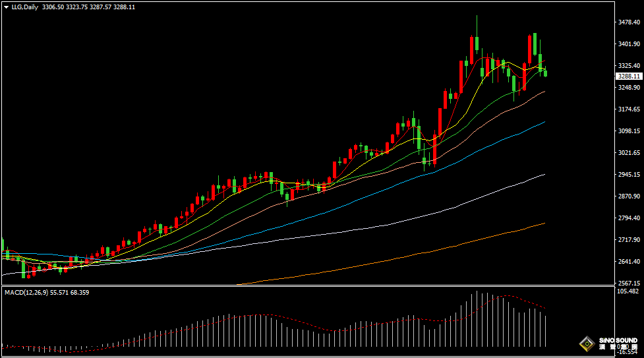Click the last green candle on the chart
644x358 pixels.
coord(545,73)
